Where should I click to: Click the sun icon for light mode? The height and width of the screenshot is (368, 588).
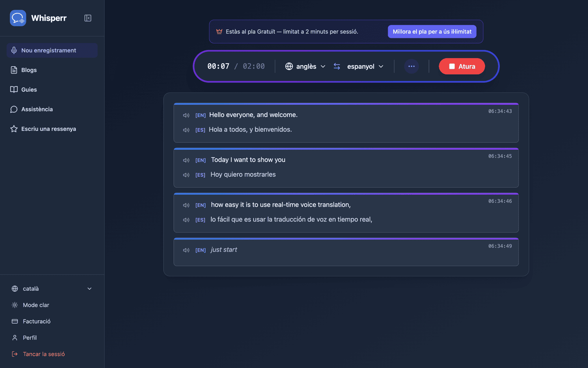[15, 305]
